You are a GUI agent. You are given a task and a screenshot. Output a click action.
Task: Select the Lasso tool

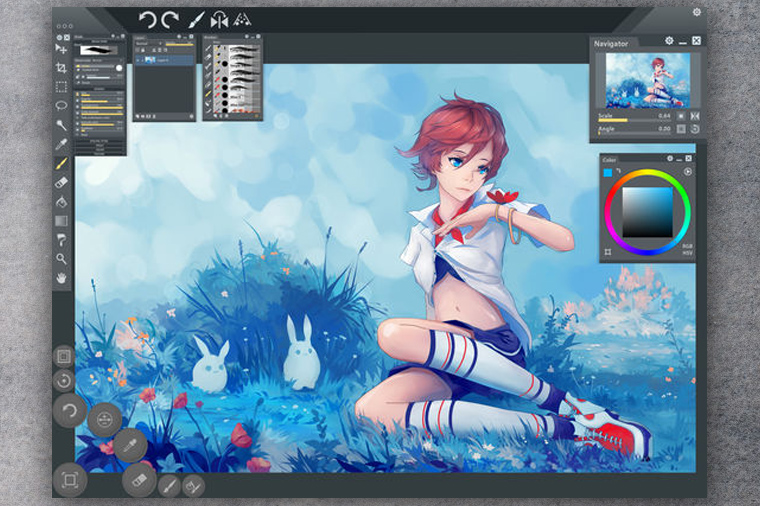(61, 105)
